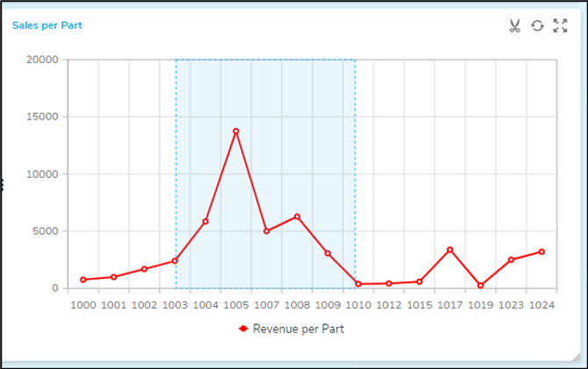
Task: Click the x-axis label 1017
Action: pos(450,305)
